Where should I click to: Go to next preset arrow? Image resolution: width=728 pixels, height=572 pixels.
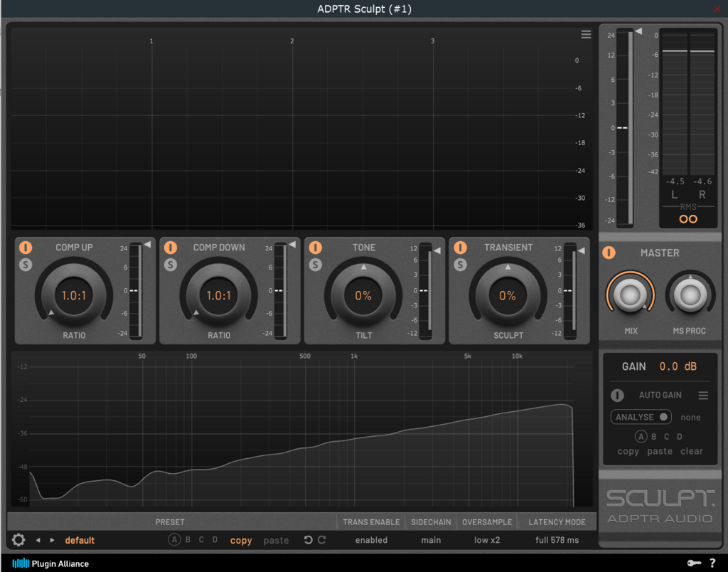[x=52, y=540]
